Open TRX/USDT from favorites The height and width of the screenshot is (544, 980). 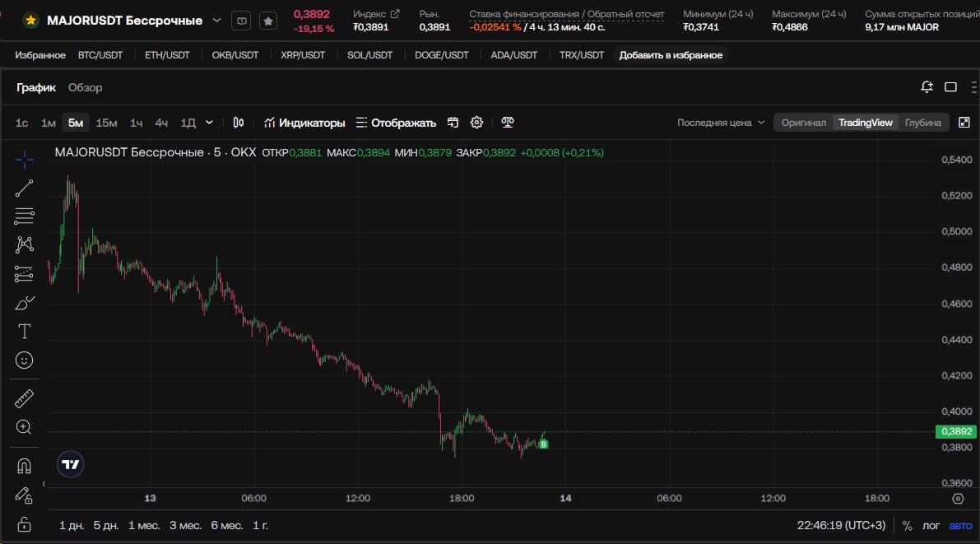coord(581,55)
